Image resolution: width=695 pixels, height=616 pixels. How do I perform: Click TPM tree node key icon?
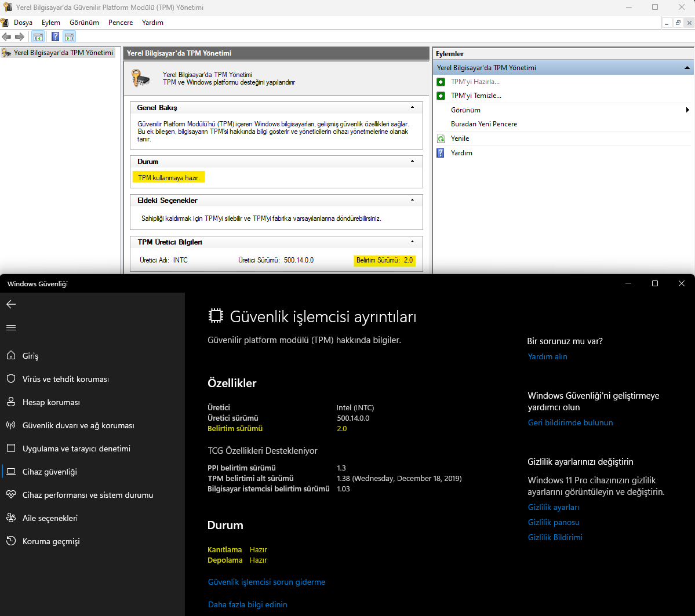coord(6,53)
